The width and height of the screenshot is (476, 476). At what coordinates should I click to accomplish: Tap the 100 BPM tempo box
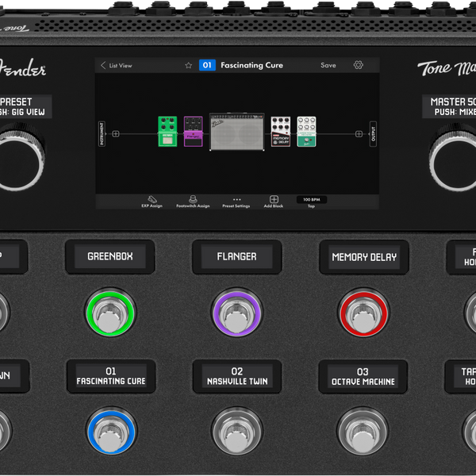click(312, 199)
